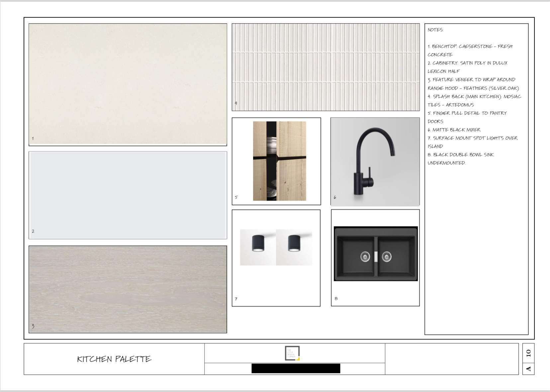550x392 pixels.
Task: Click the sheet letter A in title block
Action: pos(528,369)
